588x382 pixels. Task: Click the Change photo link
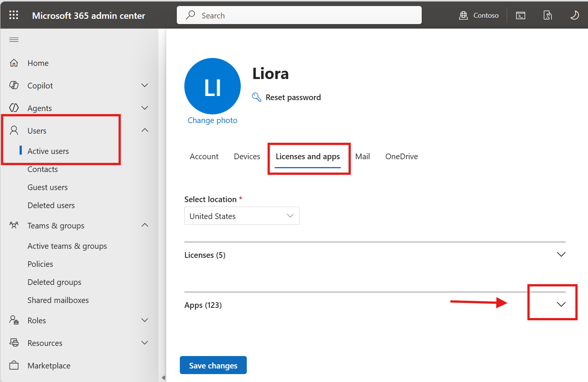tap(213, 120)
